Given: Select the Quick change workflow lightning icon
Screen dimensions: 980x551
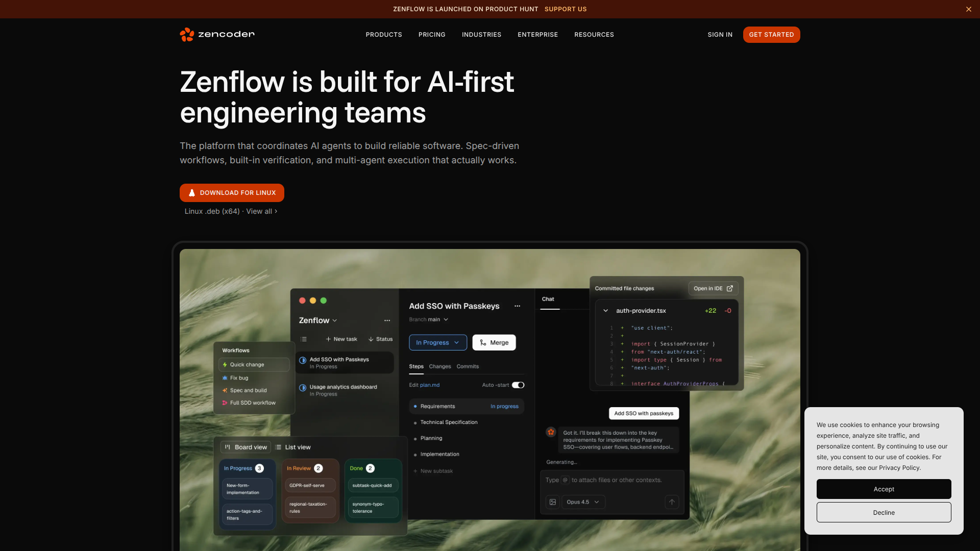Looking at the screenshot, I should pyautogui.click(x=225, y=364).
